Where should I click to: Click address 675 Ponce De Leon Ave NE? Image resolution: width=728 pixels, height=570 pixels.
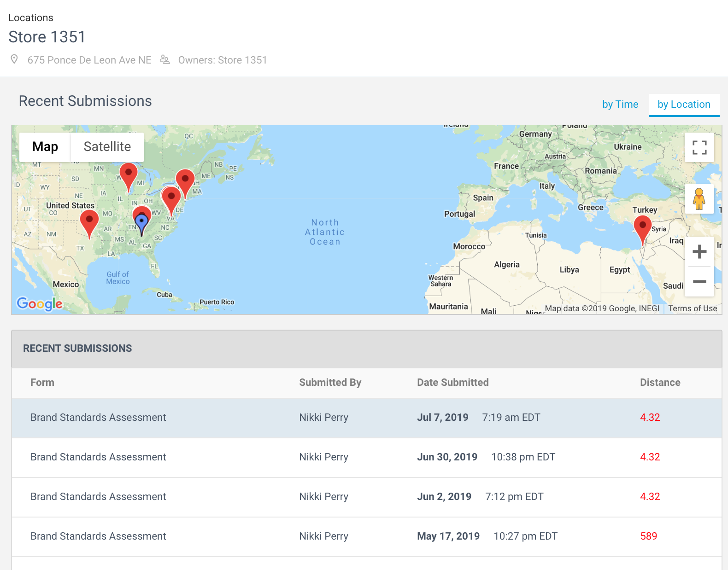[x=89, y=60]
